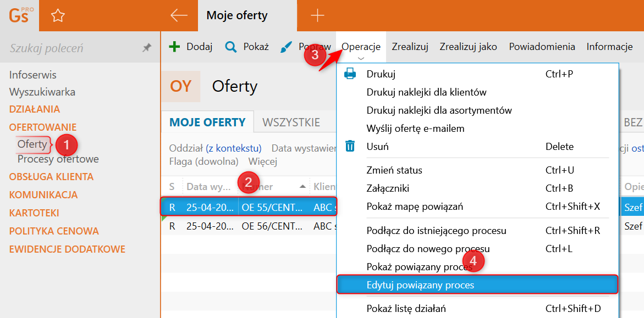644x318 pixels.
Task: Open a new tab with plus icon
Action: (x=317, y=15)
